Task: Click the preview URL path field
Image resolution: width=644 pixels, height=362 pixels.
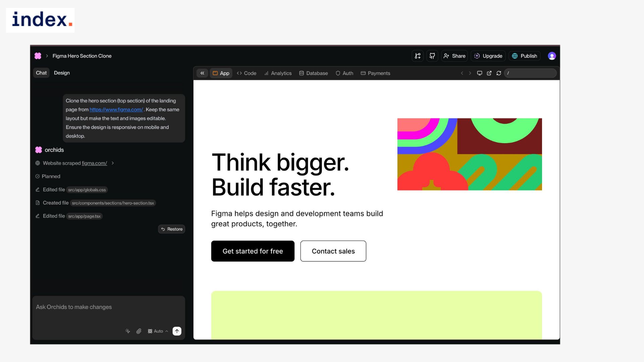Action: click(x=530, y=73)
